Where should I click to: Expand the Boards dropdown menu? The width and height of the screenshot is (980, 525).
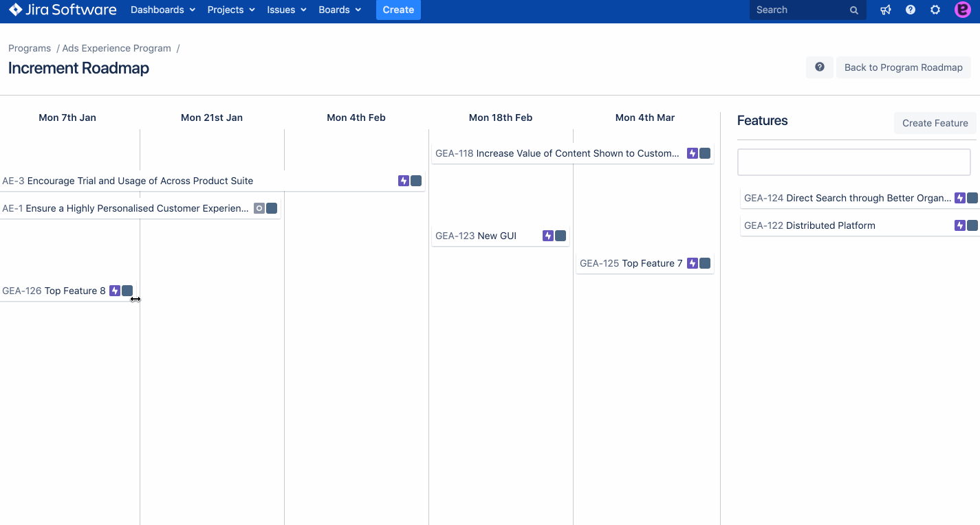point(340,10)
